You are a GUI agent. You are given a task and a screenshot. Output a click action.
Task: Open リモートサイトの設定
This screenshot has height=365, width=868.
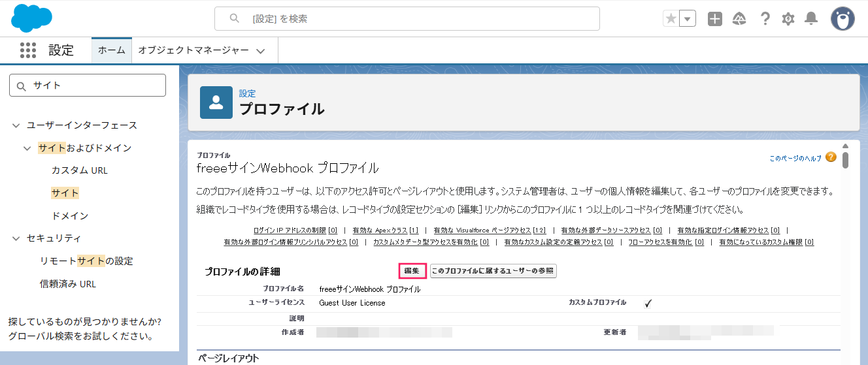86,261
